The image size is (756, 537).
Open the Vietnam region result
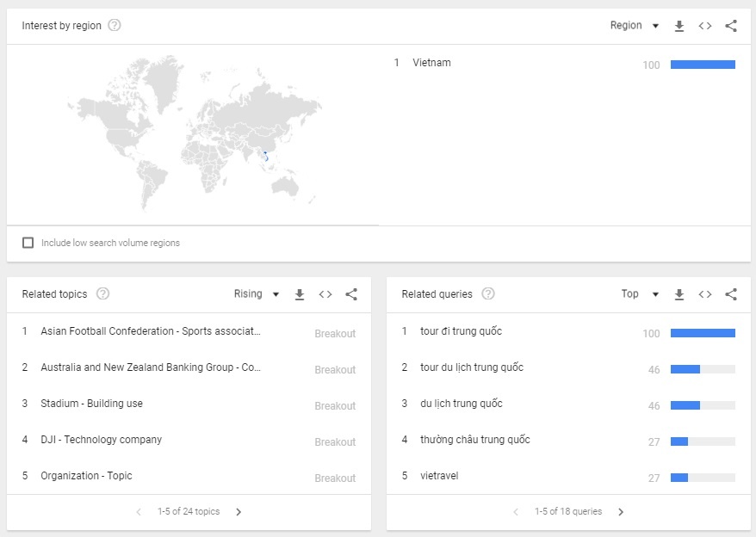coord(431,63)
